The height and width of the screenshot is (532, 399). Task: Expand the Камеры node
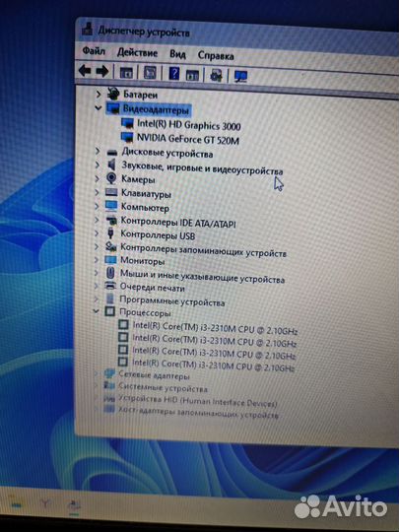pyautogui.click(x=98, y=178)
